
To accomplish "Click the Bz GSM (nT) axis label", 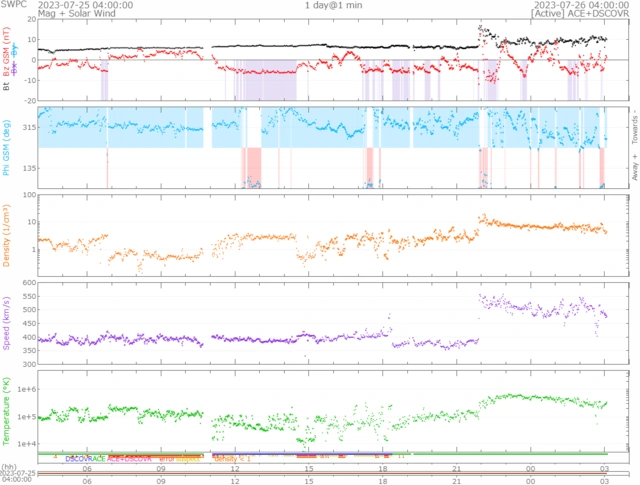I will (6, 52).
